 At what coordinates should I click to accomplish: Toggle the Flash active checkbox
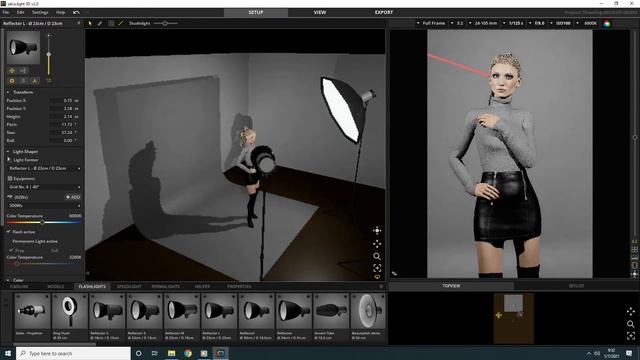coord(9,232)
